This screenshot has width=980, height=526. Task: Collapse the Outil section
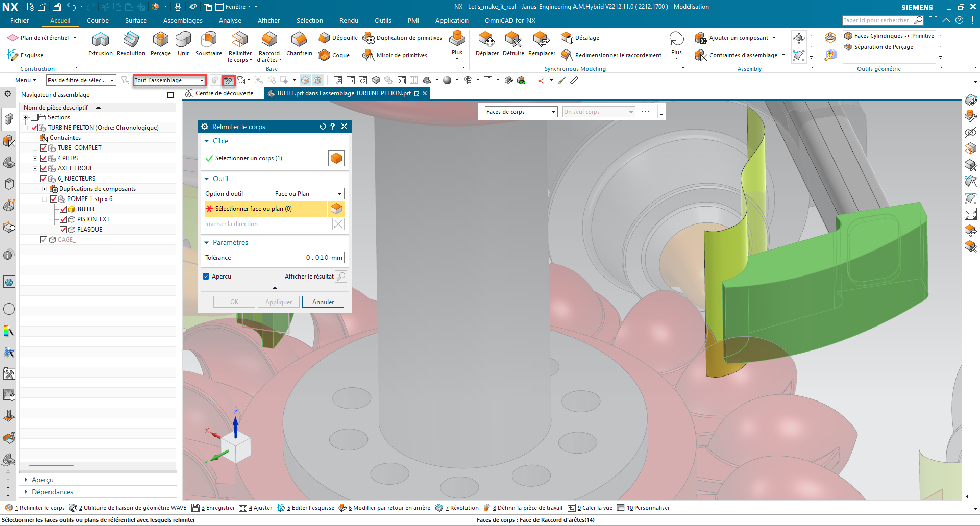207,179
